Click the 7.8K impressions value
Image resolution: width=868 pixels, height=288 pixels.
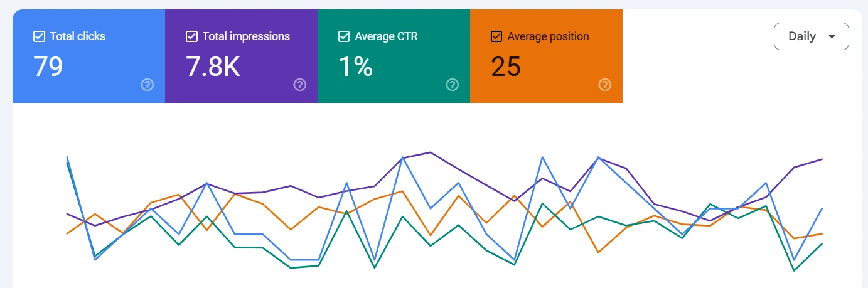[213, 67]
